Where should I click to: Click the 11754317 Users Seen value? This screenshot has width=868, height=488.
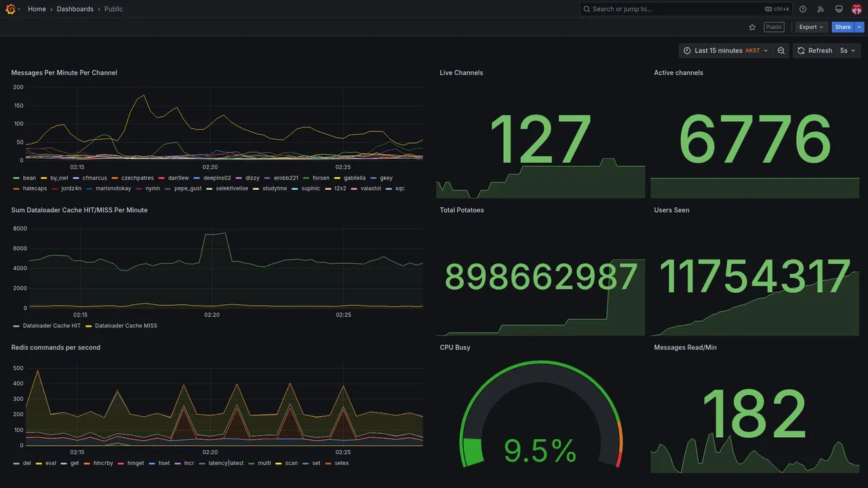pos(755,277)
